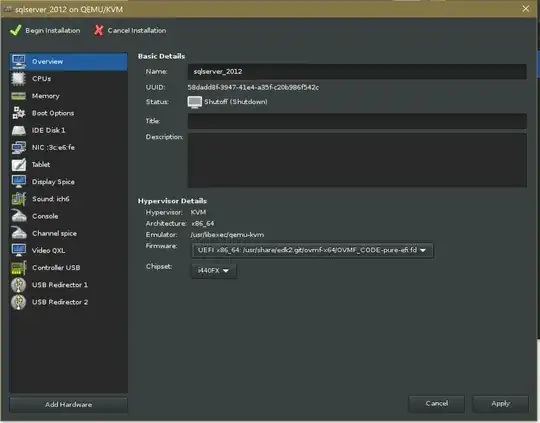
Task: Open the CPUs chip icon entry
Action: 19,79
